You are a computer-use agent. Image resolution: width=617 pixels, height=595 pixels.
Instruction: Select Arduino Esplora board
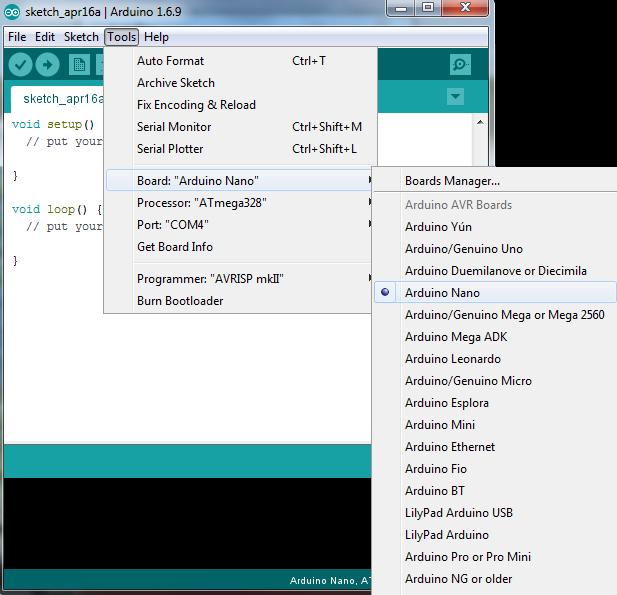(495, 403)
